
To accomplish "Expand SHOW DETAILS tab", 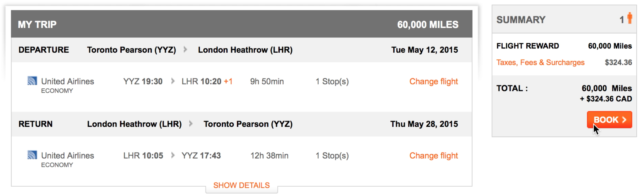I will (x=241, y=186).
